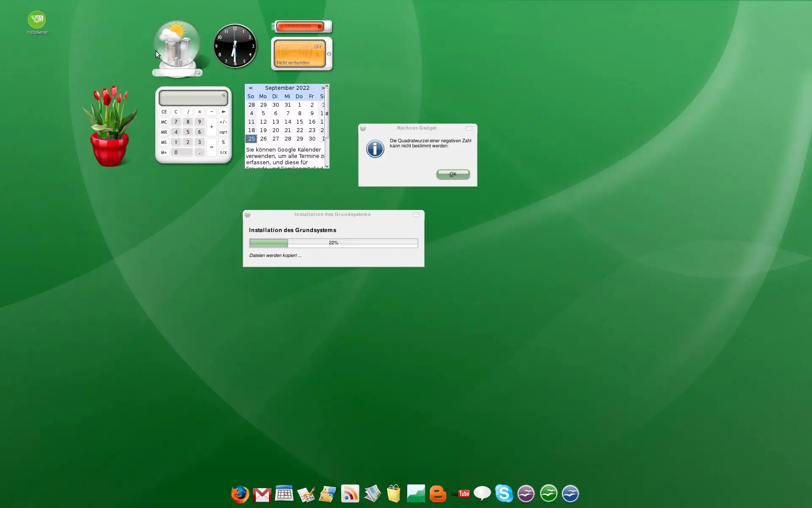Select highlighted day 25 in calendar
Viewport: 812px width, 508px height.
tap(251, 139)
